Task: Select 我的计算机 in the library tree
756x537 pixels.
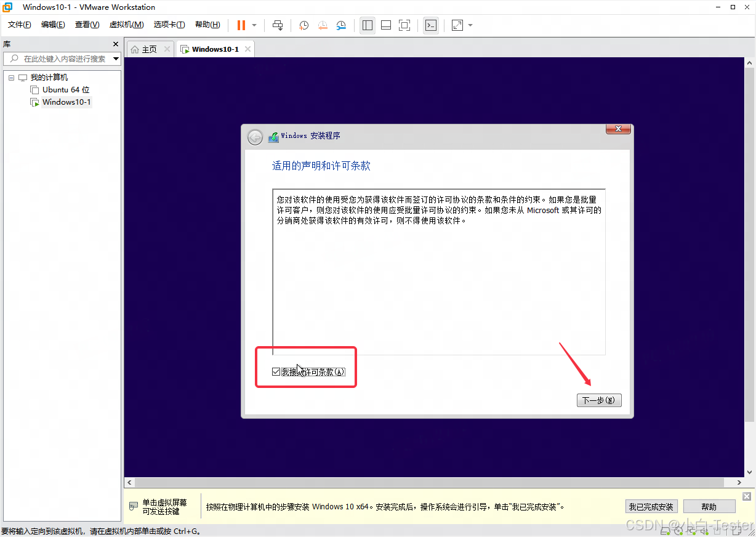Action: point(49,78)
